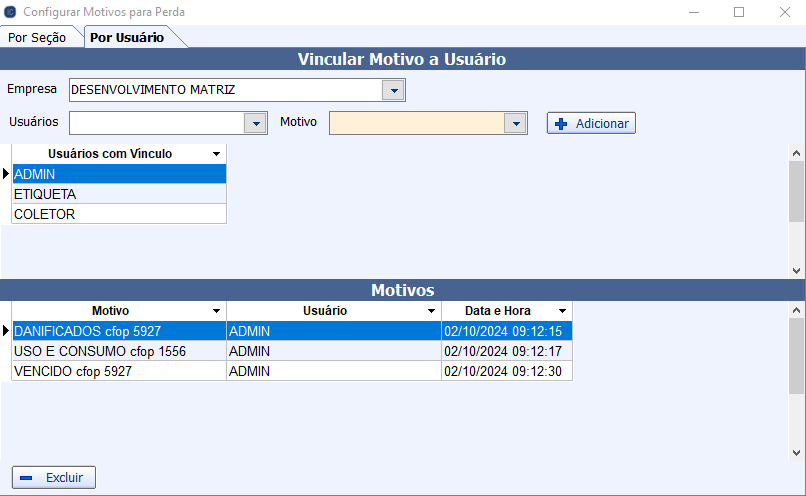Click the Adicionar button with plus icon
This screenshot has height=496, width=806.
(x=591, y=123)
